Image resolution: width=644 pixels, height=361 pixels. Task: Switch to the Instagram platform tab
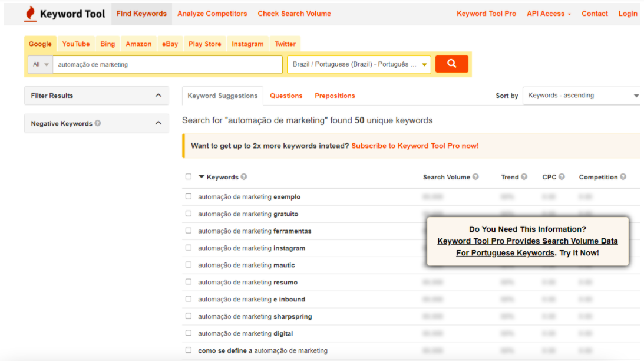pyautogui.click(x=247, y=44)
